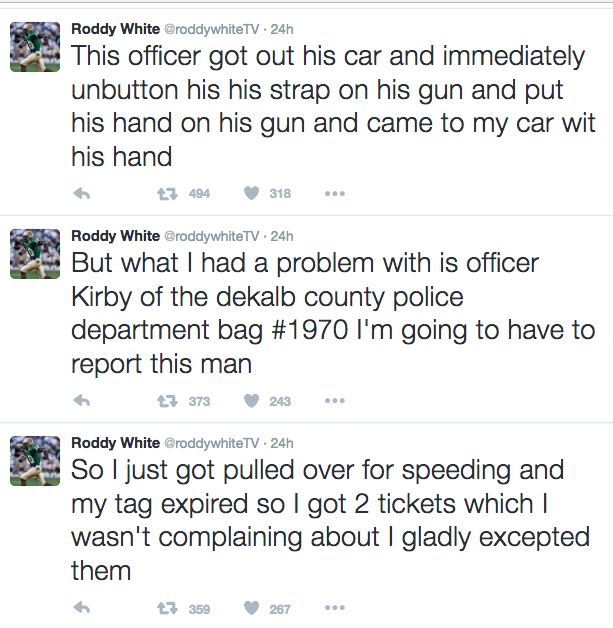The image size is (613, 628).
Task: Like the tweet with 318 likes
Action: (251, 193)
